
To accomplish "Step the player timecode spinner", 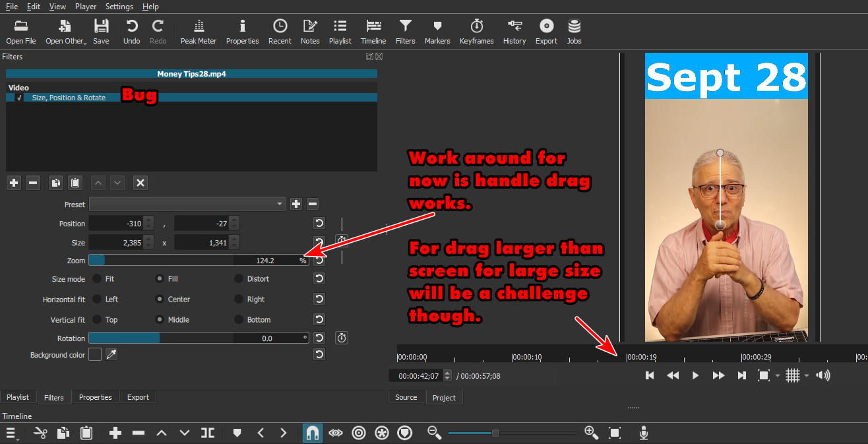I will 447,375.
